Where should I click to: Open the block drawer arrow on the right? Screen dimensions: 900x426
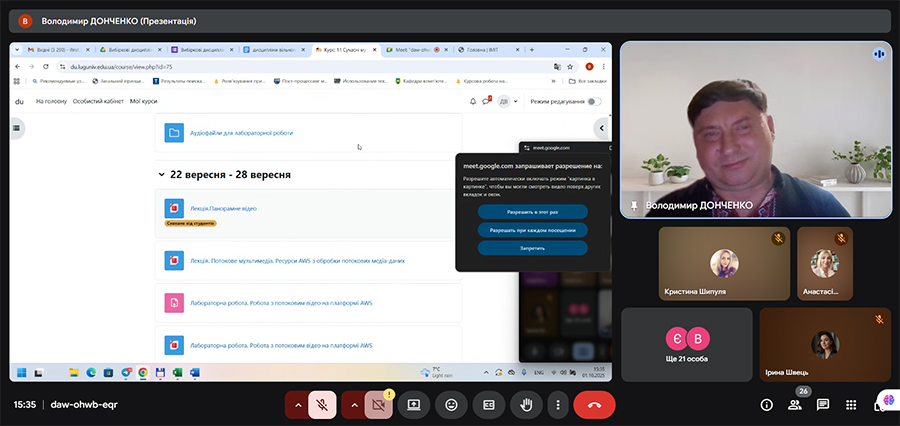coord(602,128)
